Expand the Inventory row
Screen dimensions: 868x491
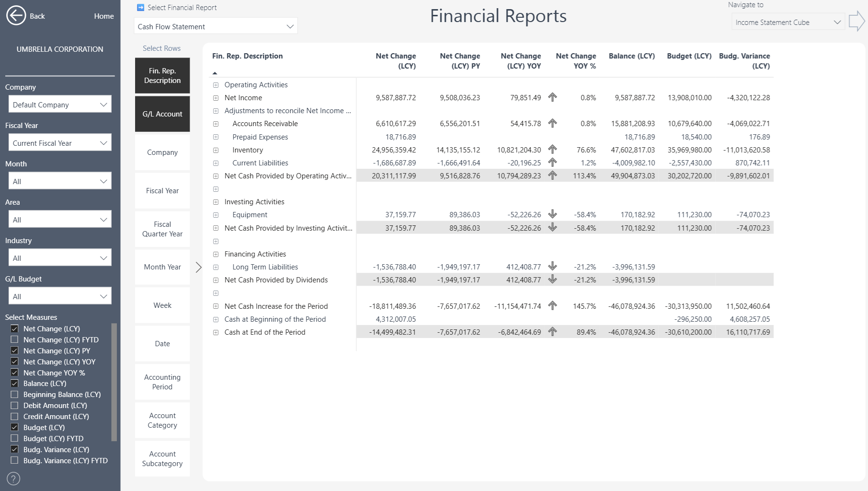216,150
